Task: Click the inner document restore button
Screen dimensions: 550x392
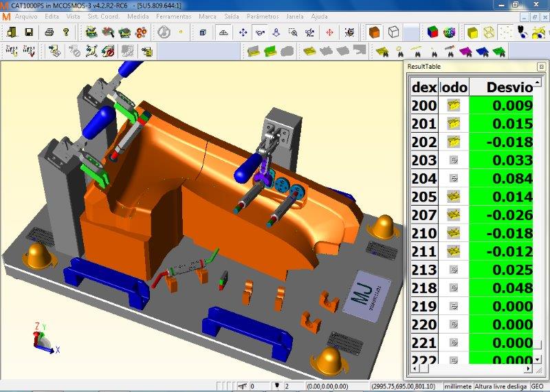Action: [x=534, y=17]
